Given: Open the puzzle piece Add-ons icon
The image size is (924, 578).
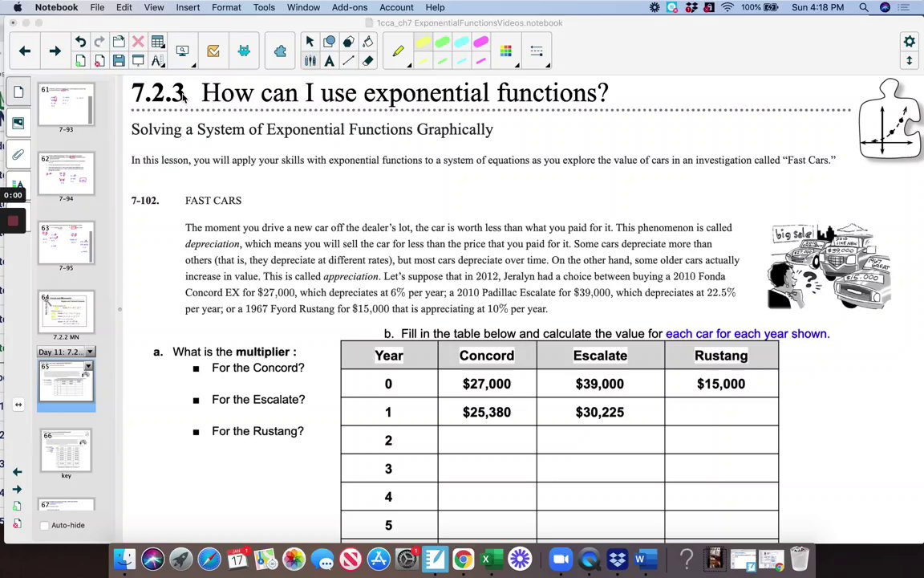Looking at the screenshot, I should coord(280,51).
